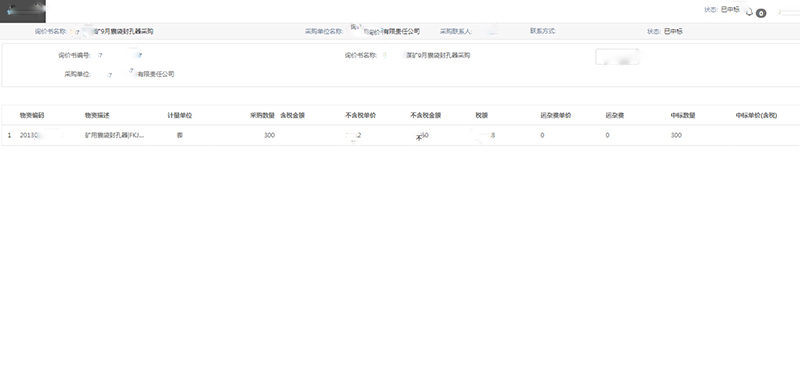
Task: Click the 采购单位名称 label in the gray bar
Action: click(324, 31)
